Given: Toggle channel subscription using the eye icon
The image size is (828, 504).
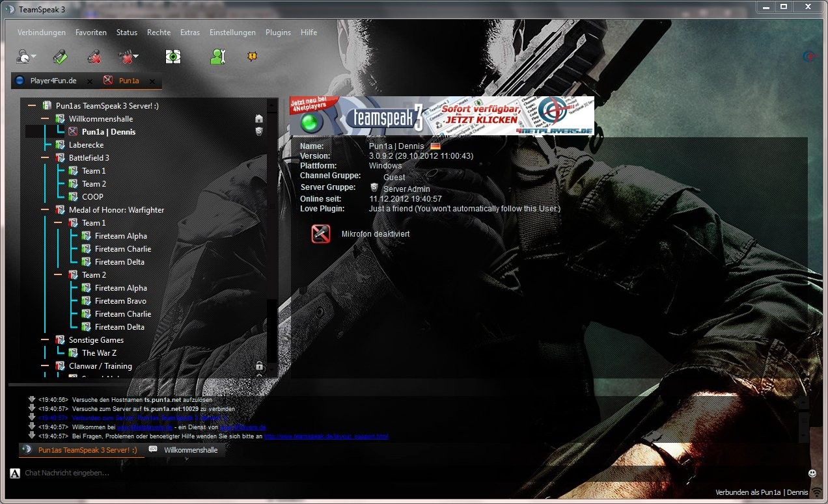Looking at the screenshot, I should click(x=172, y=57).
